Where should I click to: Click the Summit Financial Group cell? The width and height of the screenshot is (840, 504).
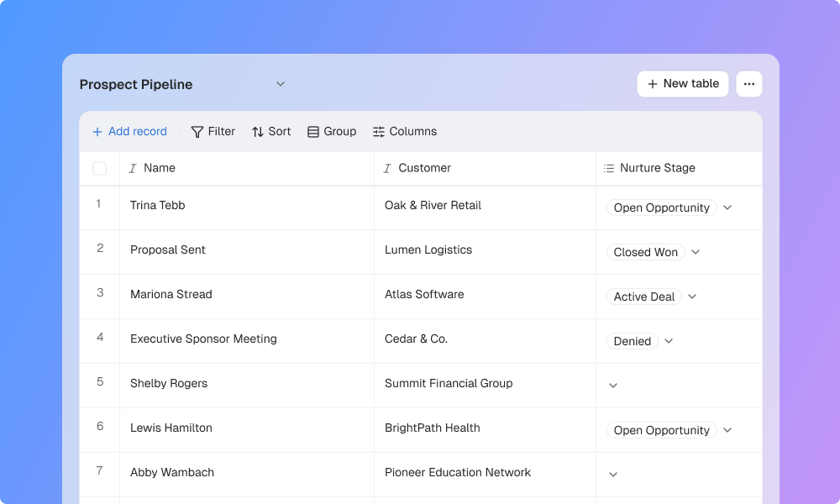(485, 386)
